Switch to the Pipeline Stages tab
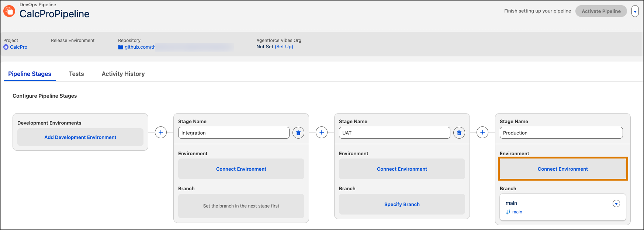 [x=30, y=74]
